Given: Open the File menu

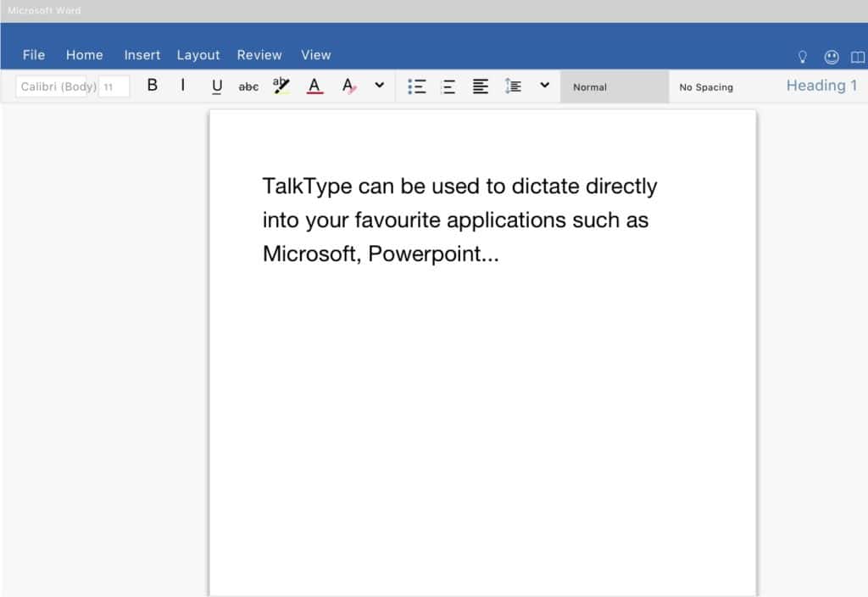Looking at the screenshot, I should pos(34,55).
